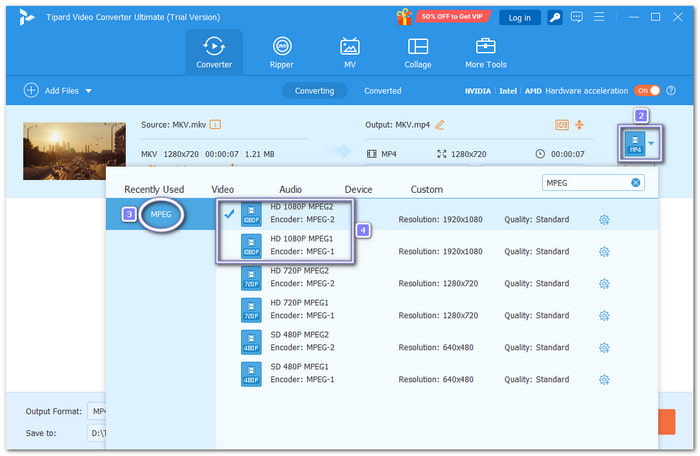Open the feedback chat icon
Screen dimensions: 700x456
(578, 17)
